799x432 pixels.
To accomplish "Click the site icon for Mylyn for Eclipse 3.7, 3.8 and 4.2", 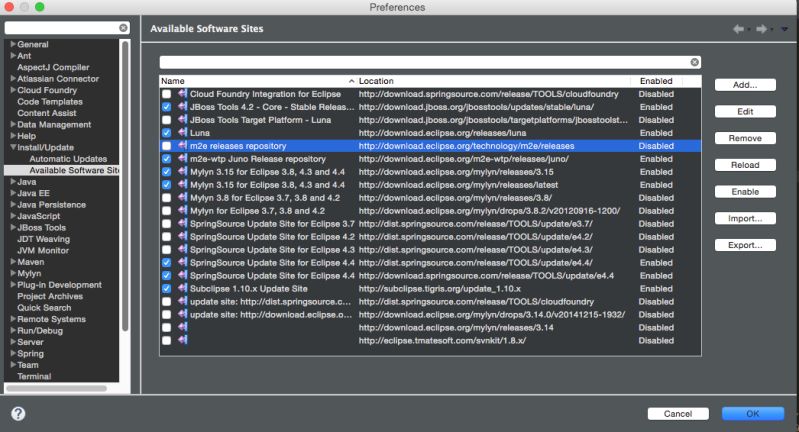I will pyautogui.click(x=182, y=210).
